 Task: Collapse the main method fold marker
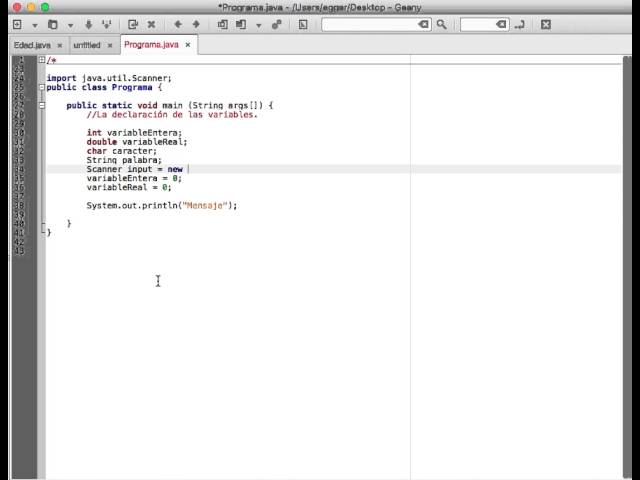pos(41,105)
